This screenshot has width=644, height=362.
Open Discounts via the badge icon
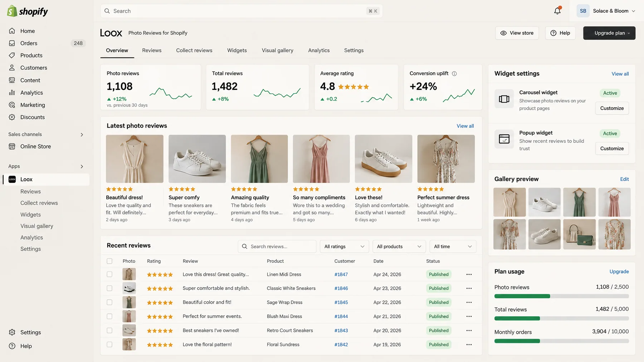click(x=12, y=117)
